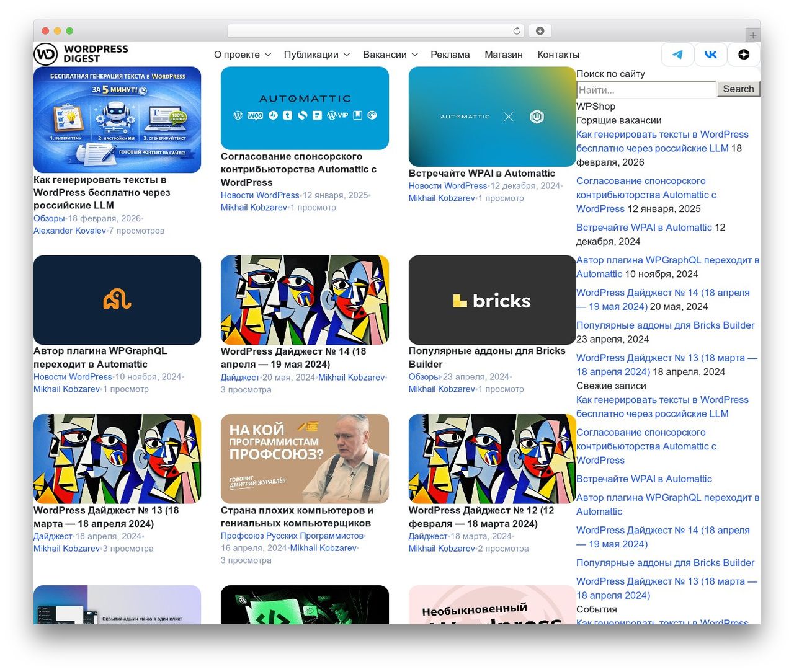This screenshot has height=672, width=794.
Task: Open the VK social icon
Action: [710, 55]
